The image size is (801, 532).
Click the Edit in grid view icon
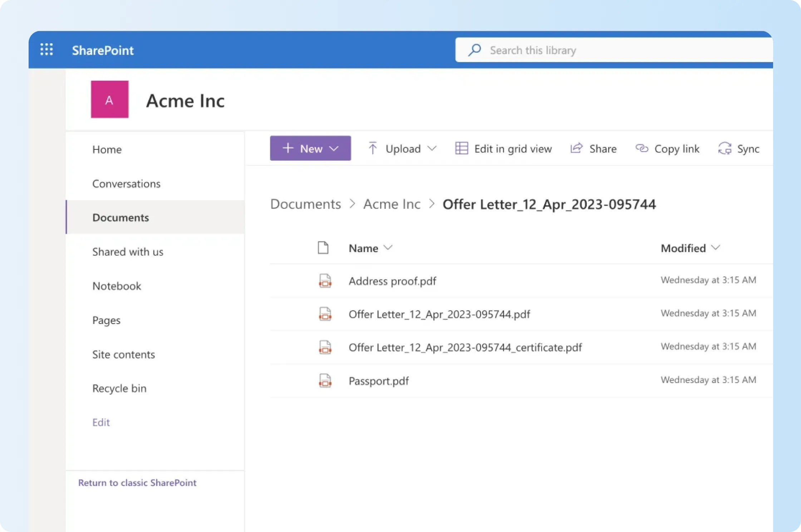click(x=461, y=148)
